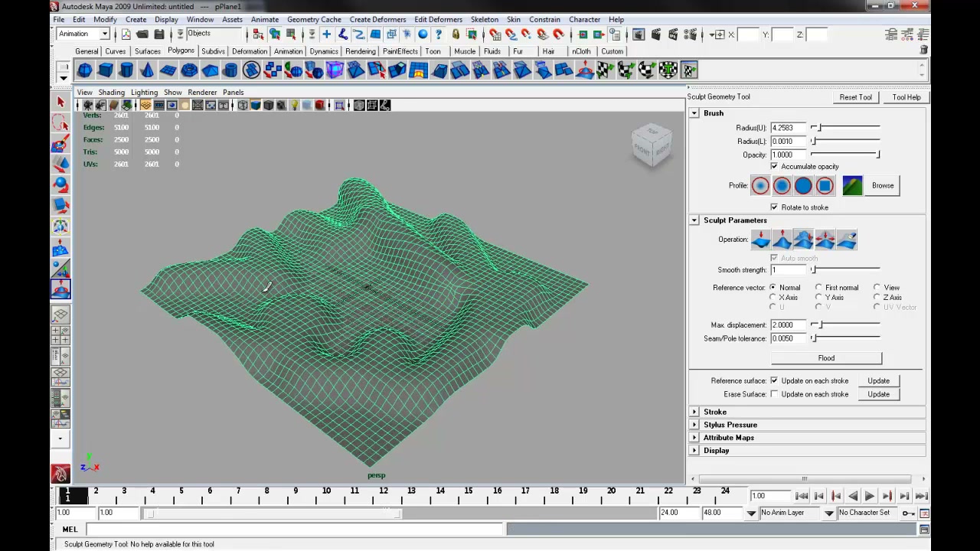Select the Normal reference vector radio
Screen dimensions: 980x551
tap(773, 288)
